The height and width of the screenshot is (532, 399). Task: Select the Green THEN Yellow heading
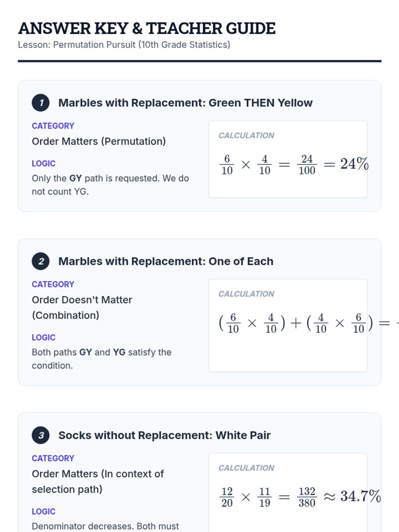coord(185,103)
